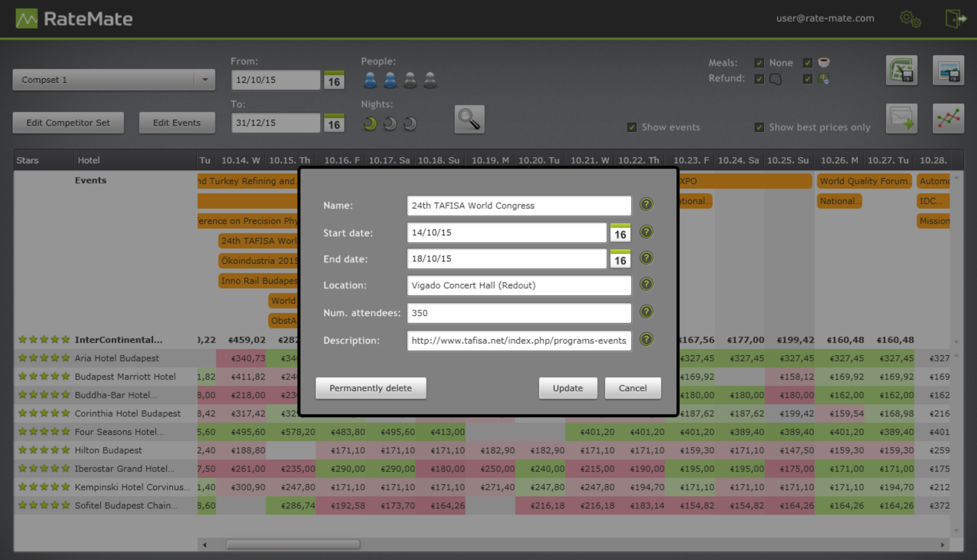This screenshot has width=977, height=560.
Task: Open the user@rate-mate.com account menu
Action: tap(824, 18)
